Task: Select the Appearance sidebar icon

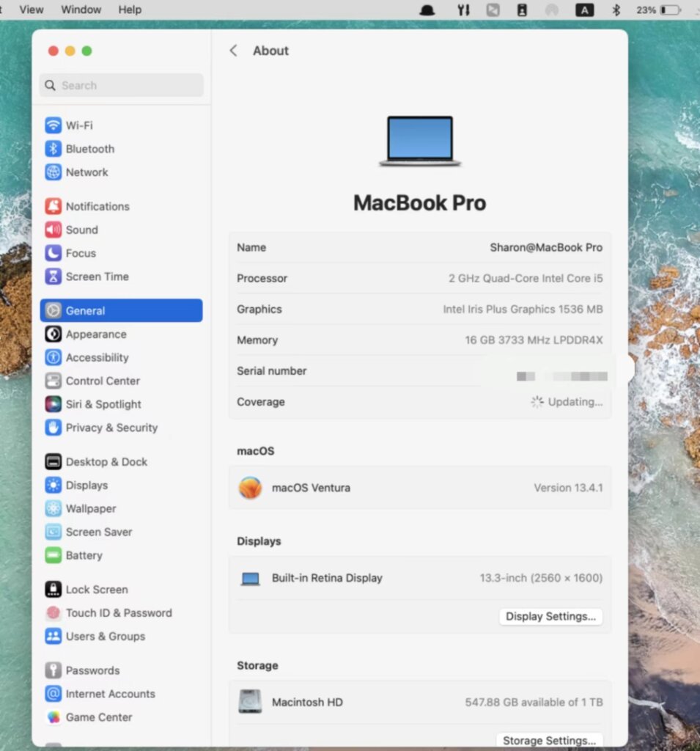Action: click(53, 334)
